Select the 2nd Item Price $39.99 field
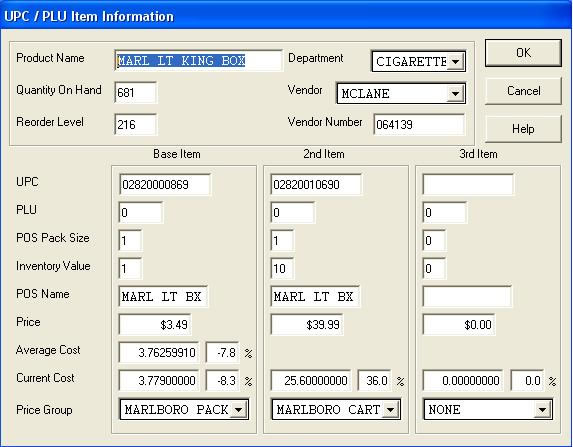573x447 pixels. point(307,324)
